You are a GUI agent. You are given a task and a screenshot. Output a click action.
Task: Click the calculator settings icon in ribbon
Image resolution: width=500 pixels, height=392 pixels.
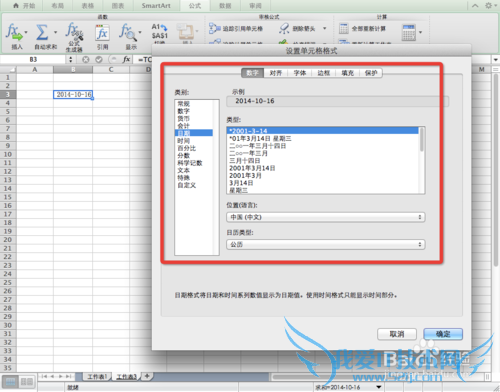tap(409, 32)
